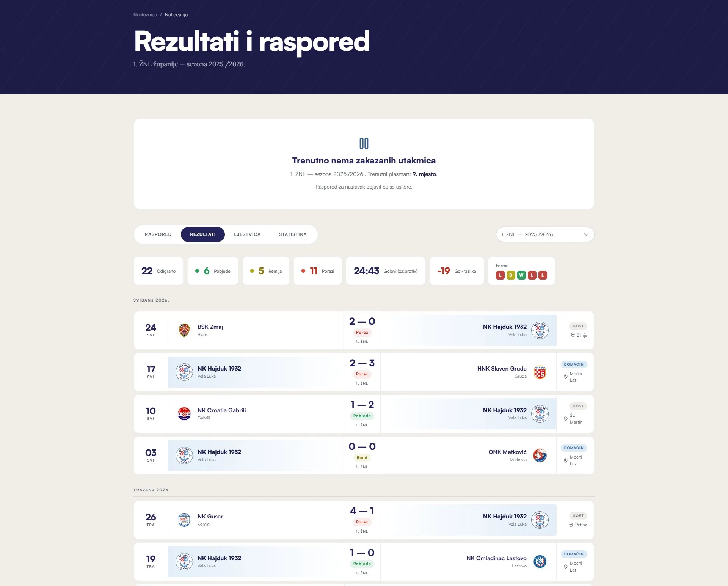
Task: Click the HNK Slaven Gruda club crest
Action: 540,372
